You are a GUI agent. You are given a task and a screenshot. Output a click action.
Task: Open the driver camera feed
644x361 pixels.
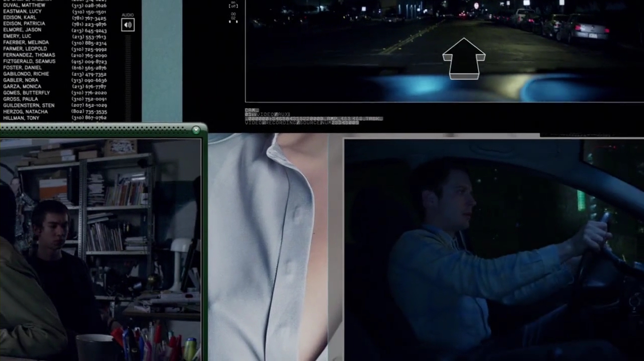pos(494,250)
